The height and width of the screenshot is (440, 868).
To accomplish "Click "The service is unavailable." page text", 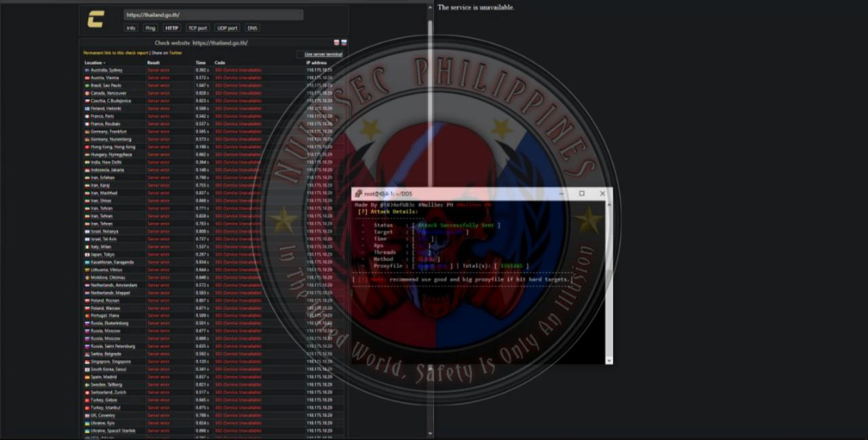I will 476,7.
